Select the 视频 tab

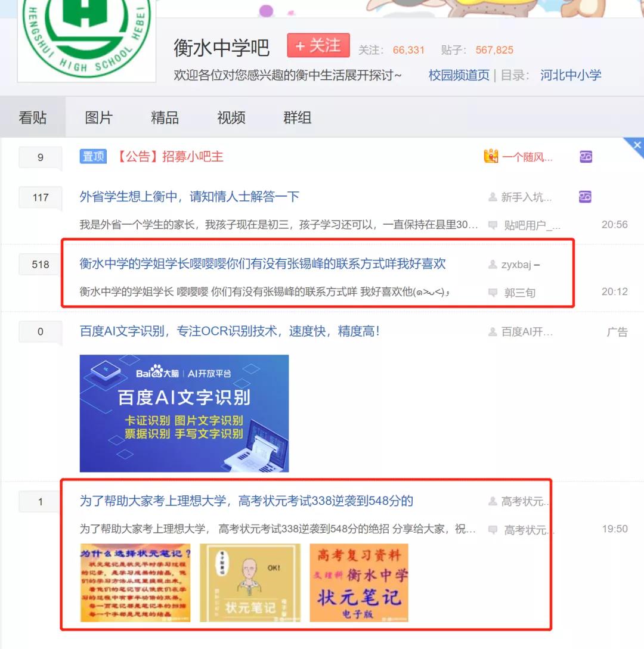[231, 117]
